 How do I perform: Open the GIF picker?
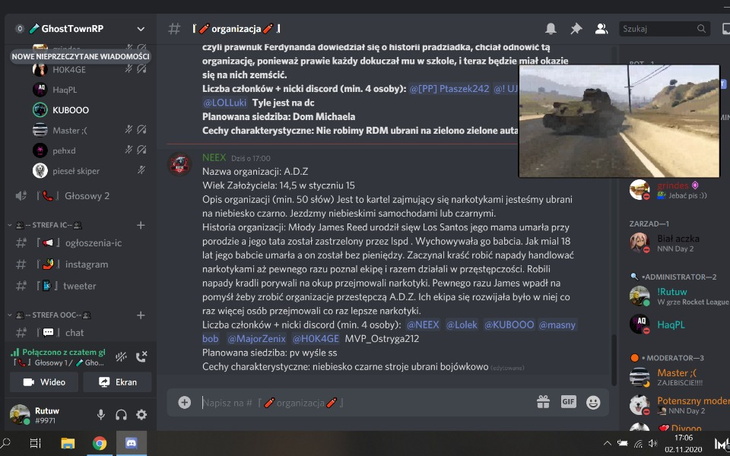click(568, 402)
